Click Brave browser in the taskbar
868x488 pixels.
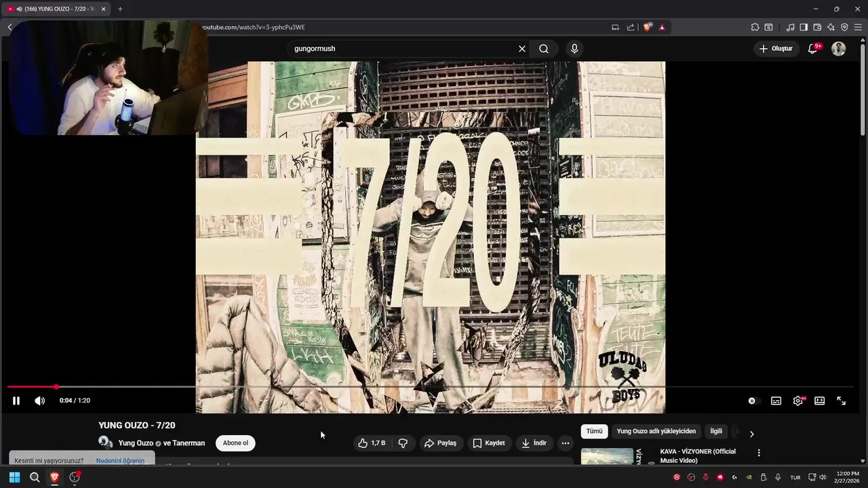pyautogui.click(x=54, y=477)
